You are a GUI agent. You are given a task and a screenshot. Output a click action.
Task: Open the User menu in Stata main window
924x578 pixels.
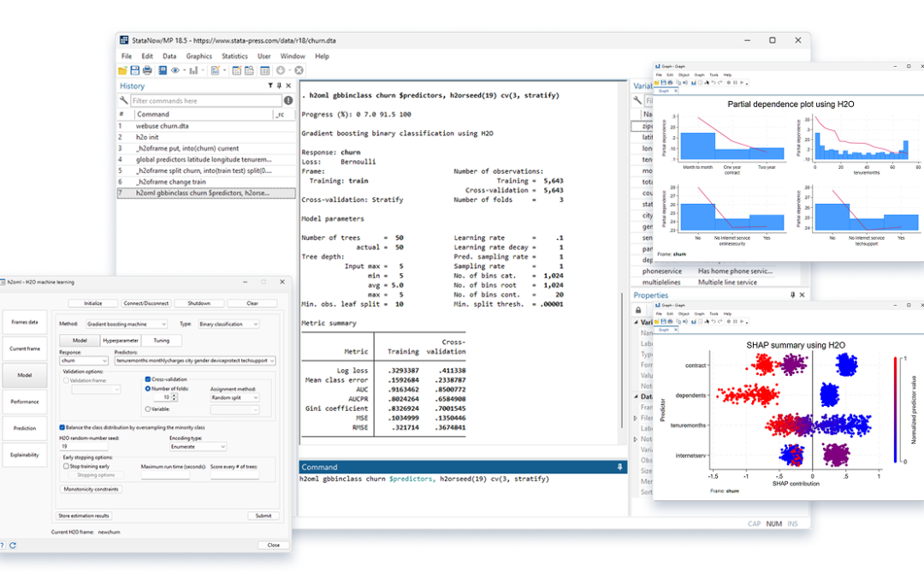264,56
